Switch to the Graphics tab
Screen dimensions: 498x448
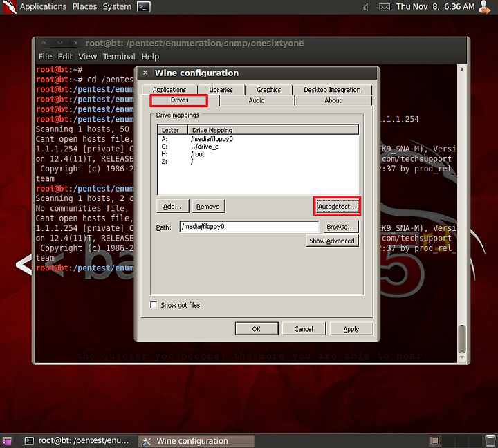pos(268,90)
